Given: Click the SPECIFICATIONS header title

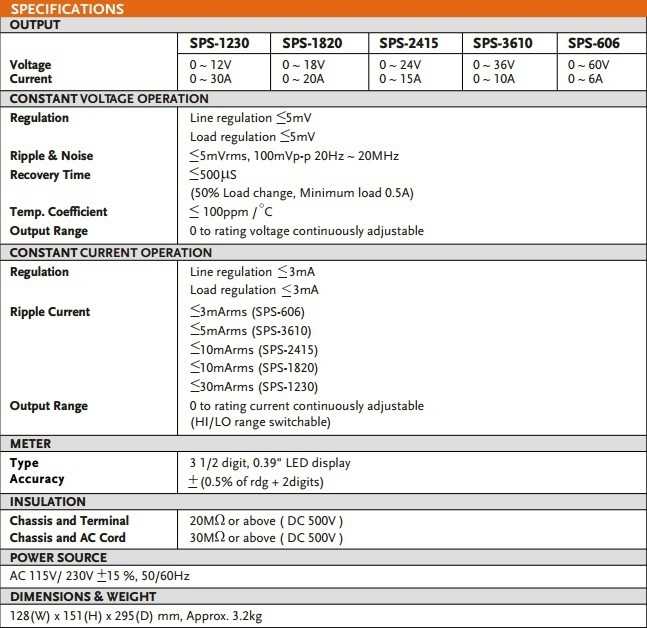Looking at the screenshot, I should click(67, 9).
